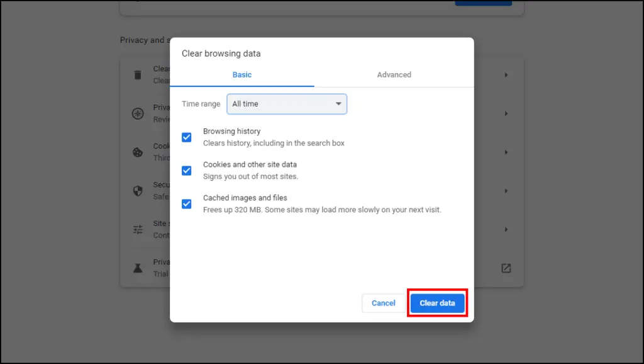644x364 pixels.
Task: Expand the Privacy guide row arrow
Action: [506, 113]
